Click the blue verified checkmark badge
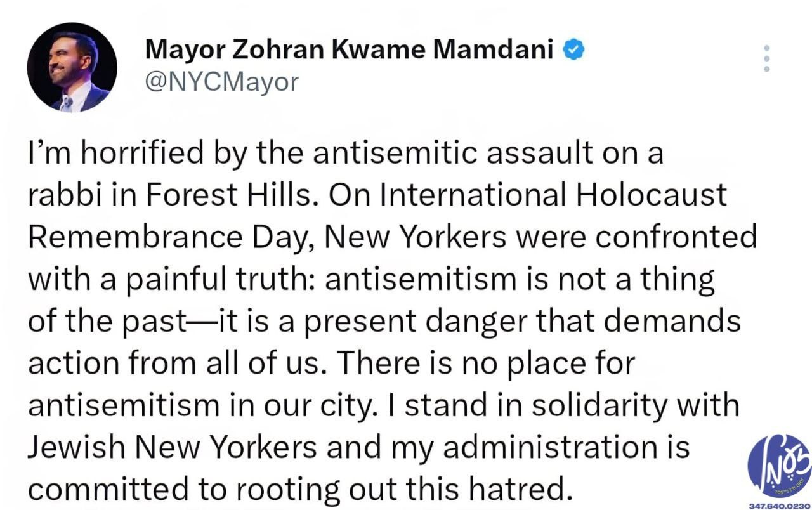The height and width of the screenshot is (510, 812). (575, 49)
